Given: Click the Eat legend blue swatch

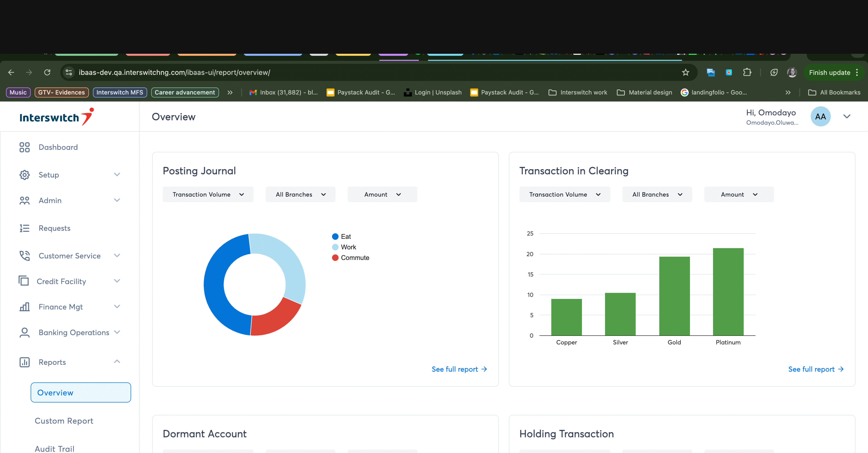Looking at the screenshot, I should [x=335, y=237].
